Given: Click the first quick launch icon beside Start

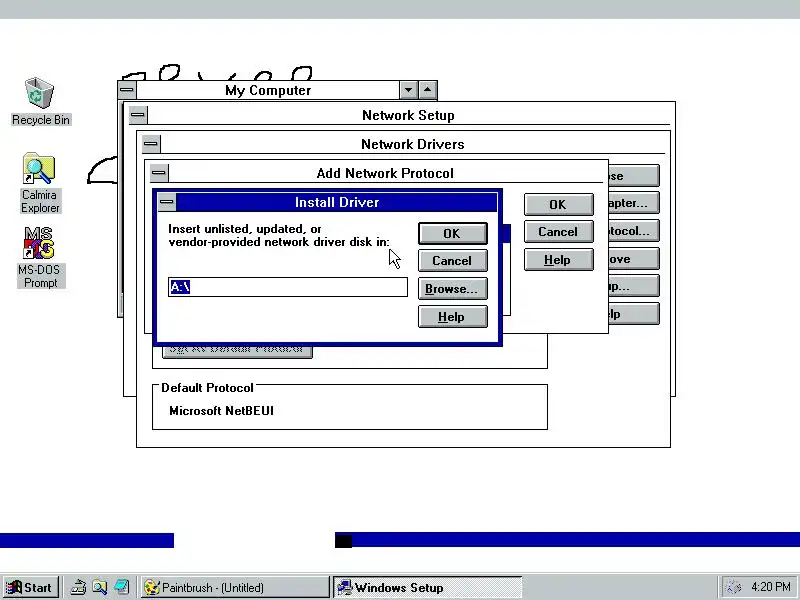Looking at the screenshot, I should 78,587.
